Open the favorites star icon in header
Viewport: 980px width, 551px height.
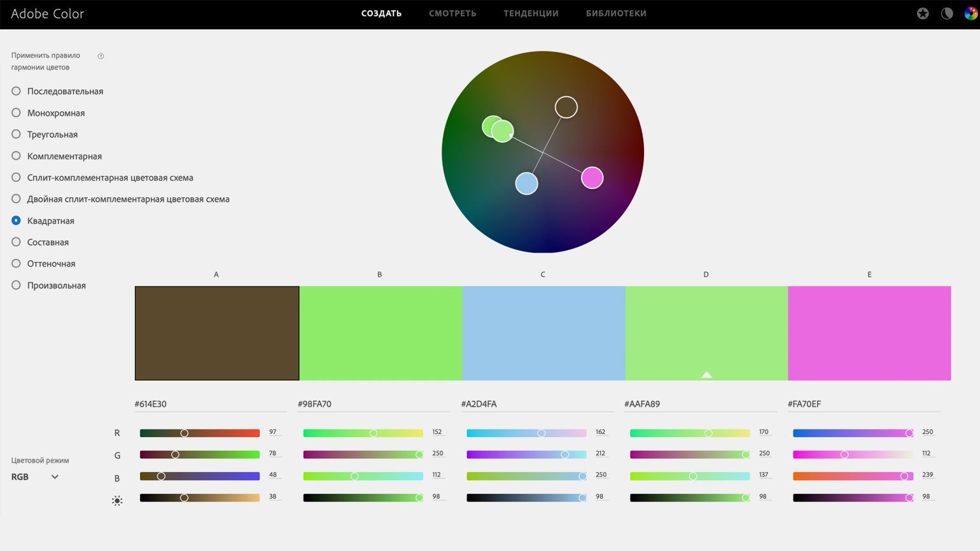(923, 13)
